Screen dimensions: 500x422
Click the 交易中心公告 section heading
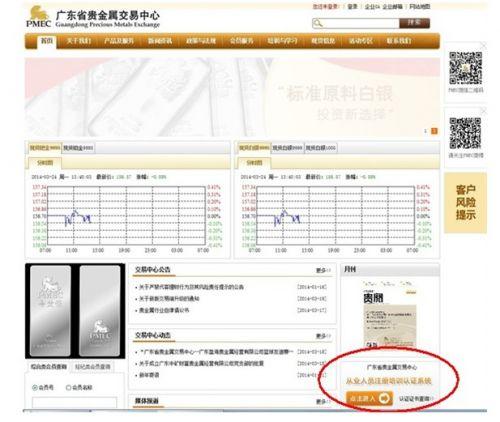153,270
